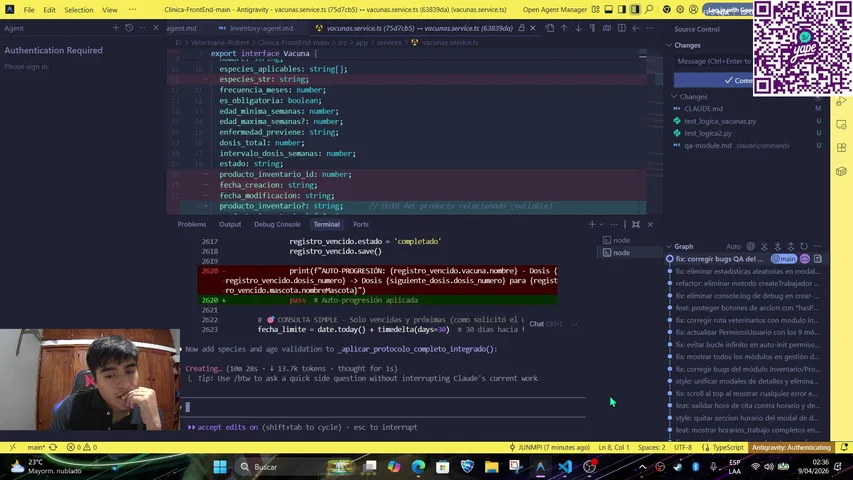Open the account profile icon
The height and width of the screenshot is (480, 853).
[x=693, y=9]
